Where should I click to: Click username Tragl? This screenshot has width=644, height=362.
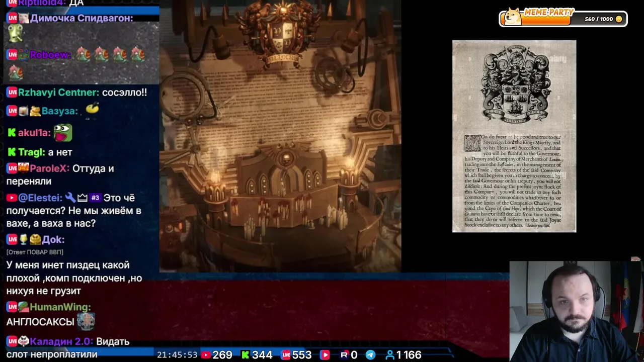pos(31,152)
